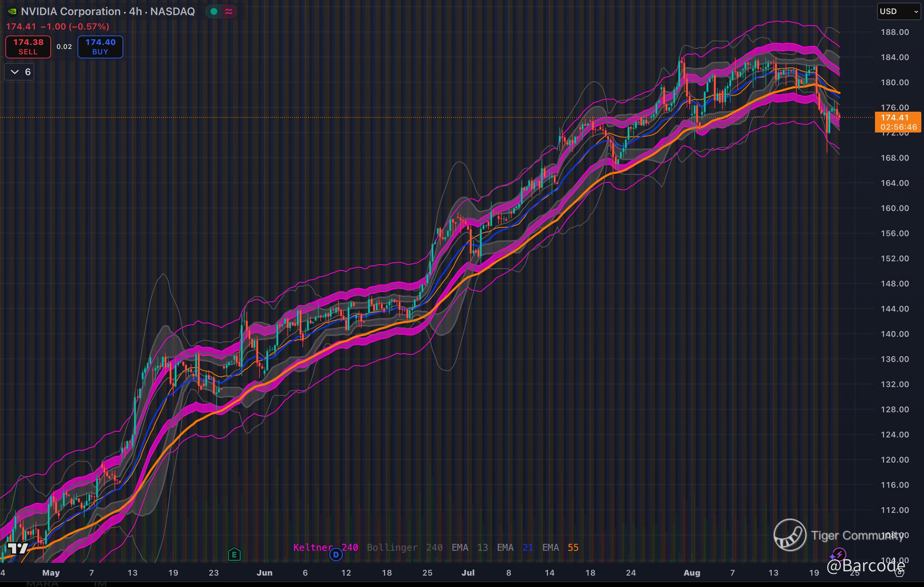This screenshot has height=587, width=924.
Task: Click the pink approximate-data wave icon
Action: [229, 11]
